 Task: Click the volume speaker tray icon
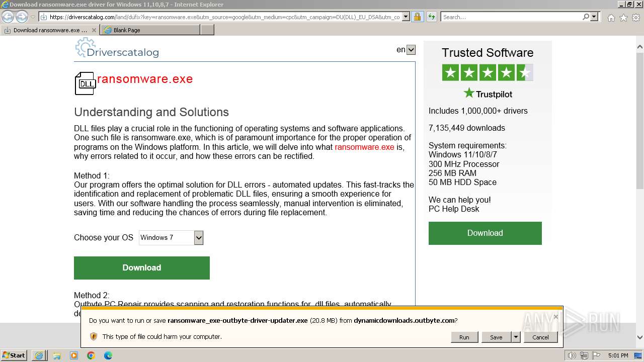coord(572,355)
